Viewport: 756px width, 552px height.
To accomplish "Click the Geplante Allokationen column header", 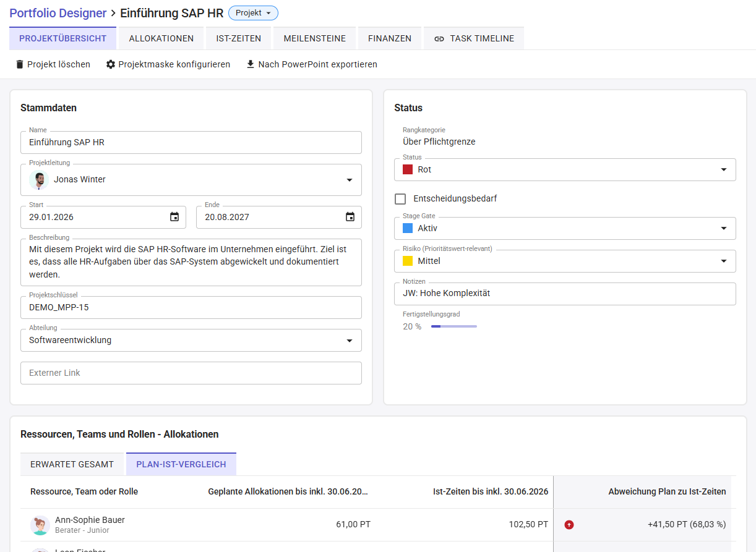I will click(x=288, y=491).
